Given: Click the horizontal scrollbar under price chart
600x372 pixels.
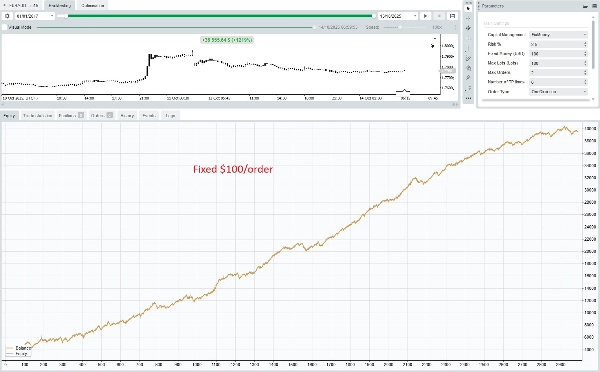Looking at the screenshot, I should tap(230, 104).
